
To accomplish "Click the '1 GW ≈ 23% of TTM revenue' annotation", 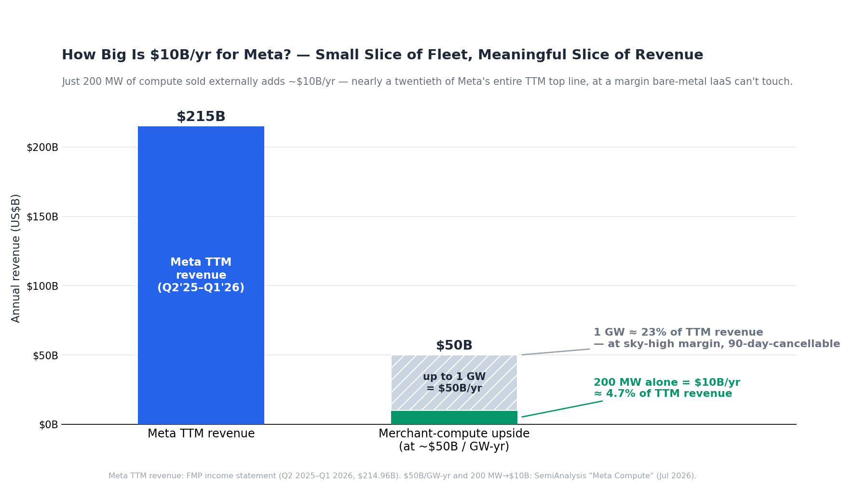I will coord(717,338).
